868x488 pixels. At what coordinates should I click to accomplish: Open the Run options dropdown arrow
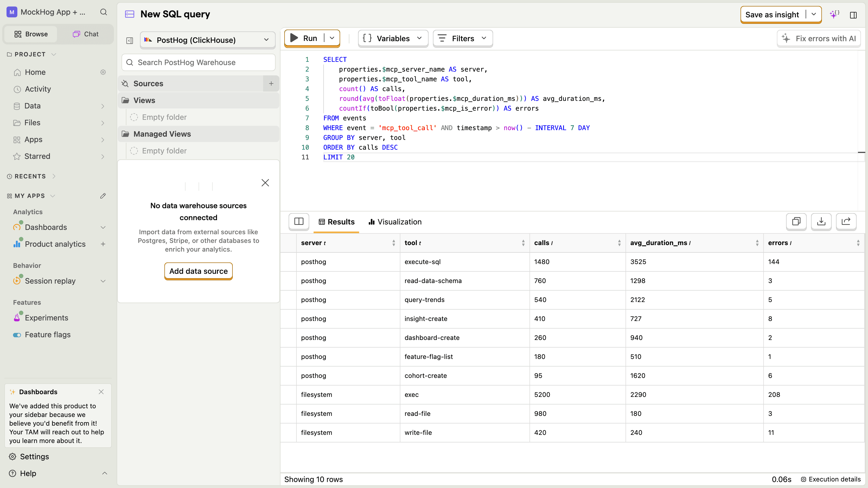click(332, 38)
